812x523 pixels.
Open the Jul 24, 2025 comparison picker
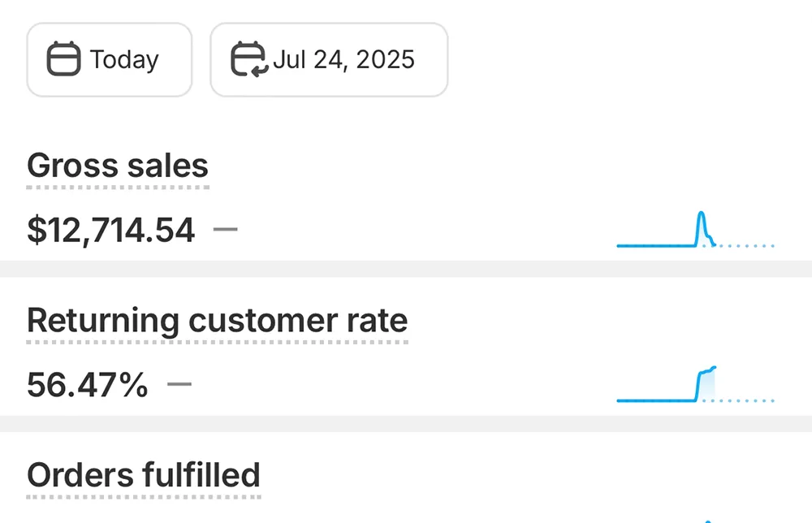(329, 59)
